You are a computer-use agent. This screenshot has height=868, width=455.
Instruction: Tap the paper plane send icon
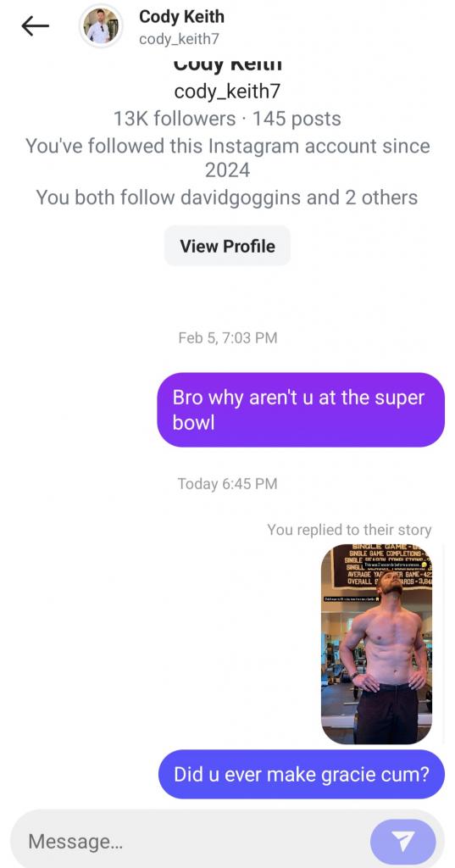tap(403, 842)
